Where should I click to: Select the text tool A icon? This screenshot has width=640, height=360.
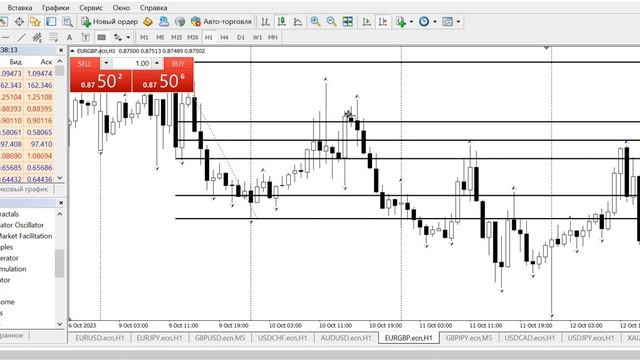tap(69, 38)
